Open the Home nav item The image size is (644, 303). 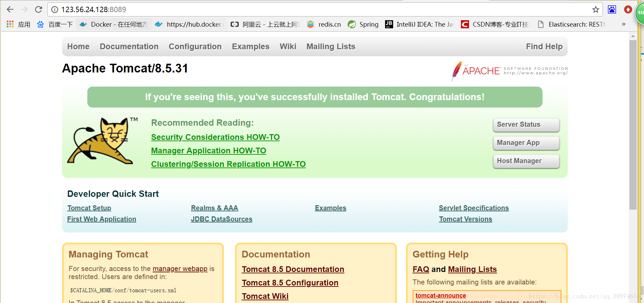[x=78, y=47]
